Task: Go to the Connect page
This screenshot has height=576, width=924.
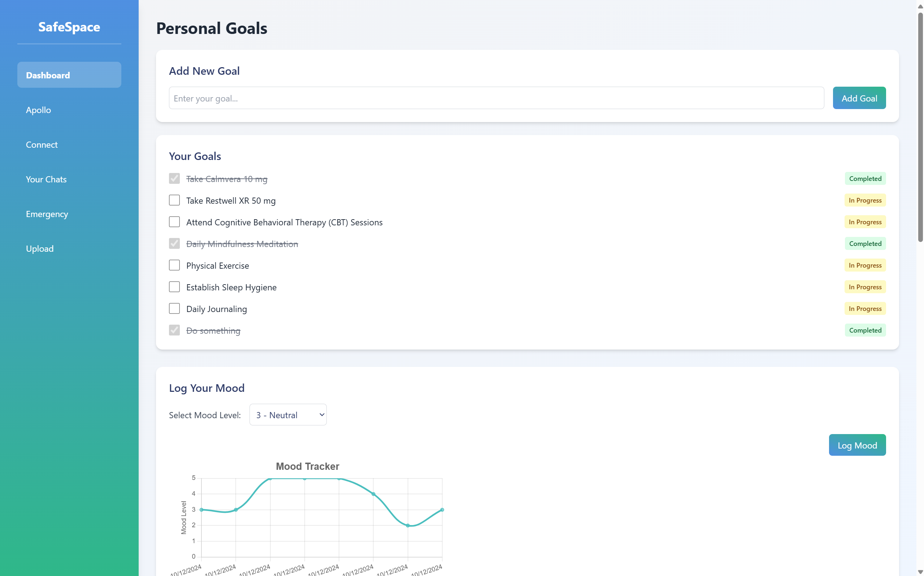Action: pyautogui.click(x=42, y=145)
